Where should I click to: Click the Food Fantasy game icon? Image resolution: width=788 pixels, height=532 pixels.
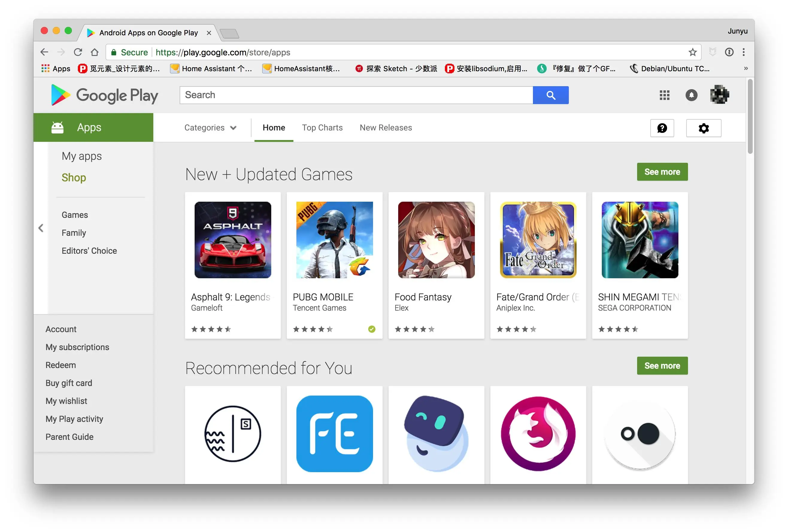pos(436,240)
